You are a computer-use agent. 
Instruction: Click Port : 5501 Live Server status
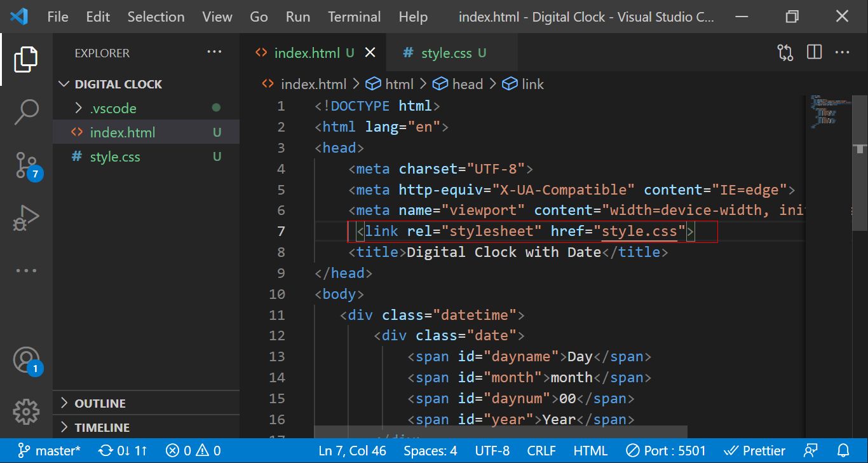(x=666, y=451)
